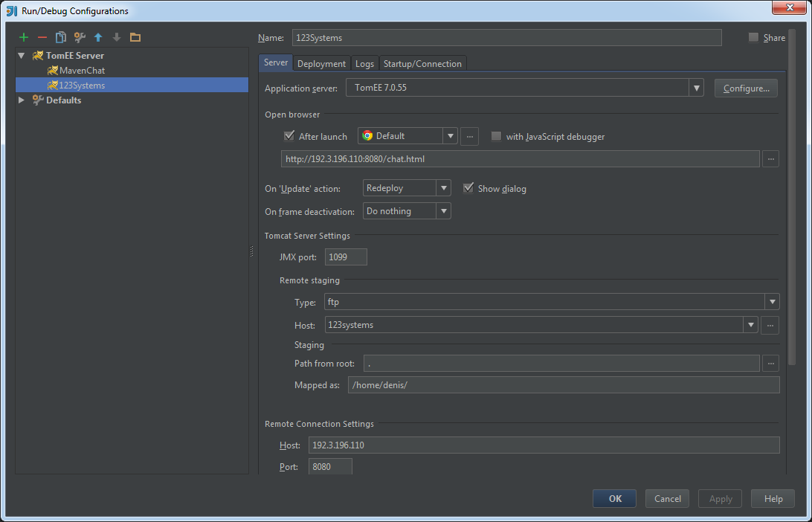Click the MavenChat configuration icon
Screen dimensions: 812x522
click(x=52, y=71)
